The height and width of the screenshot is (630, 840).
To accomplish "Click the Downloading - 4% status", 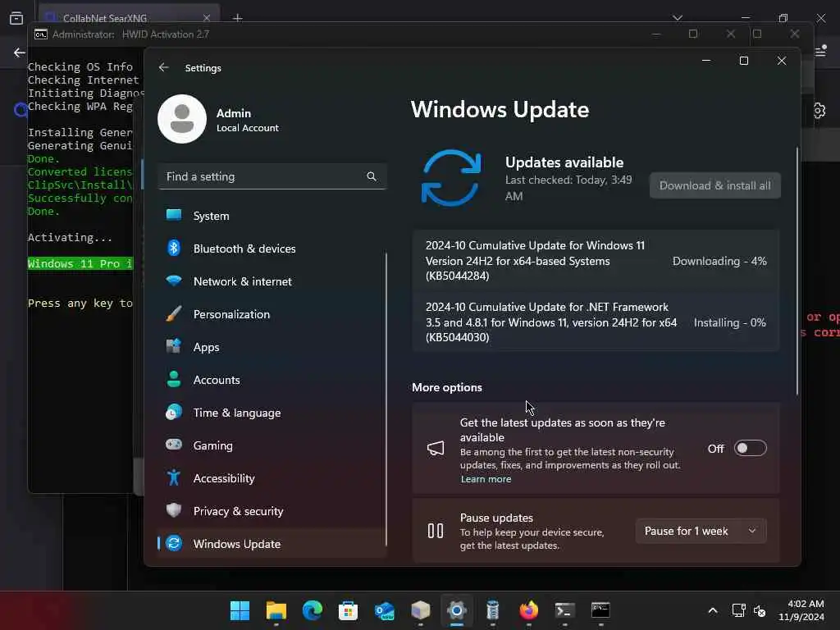I will [719, 261].
